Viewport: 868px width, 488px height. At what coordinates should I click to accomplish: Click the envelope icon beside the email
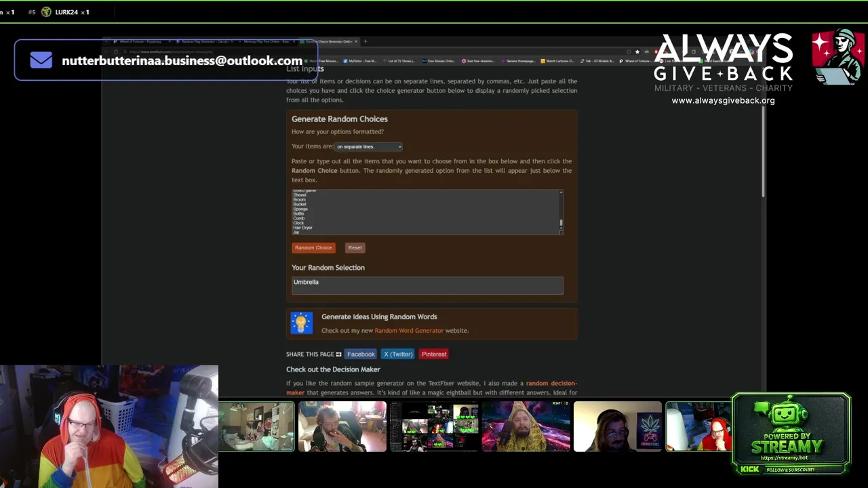coord(41,60)
